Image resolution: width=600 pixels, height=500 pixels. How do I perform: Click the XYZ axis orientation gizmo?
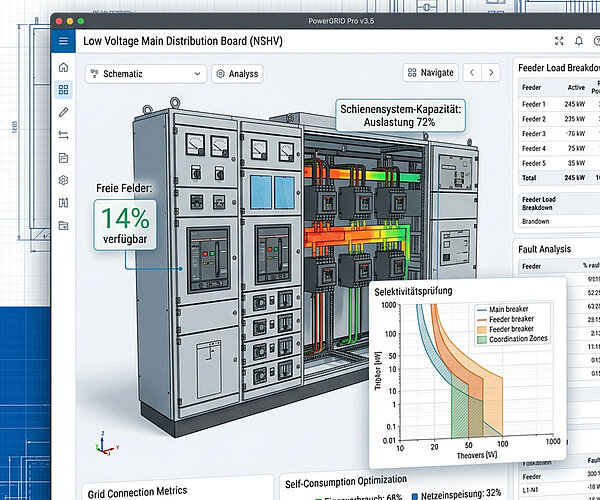tap(106, 445)
